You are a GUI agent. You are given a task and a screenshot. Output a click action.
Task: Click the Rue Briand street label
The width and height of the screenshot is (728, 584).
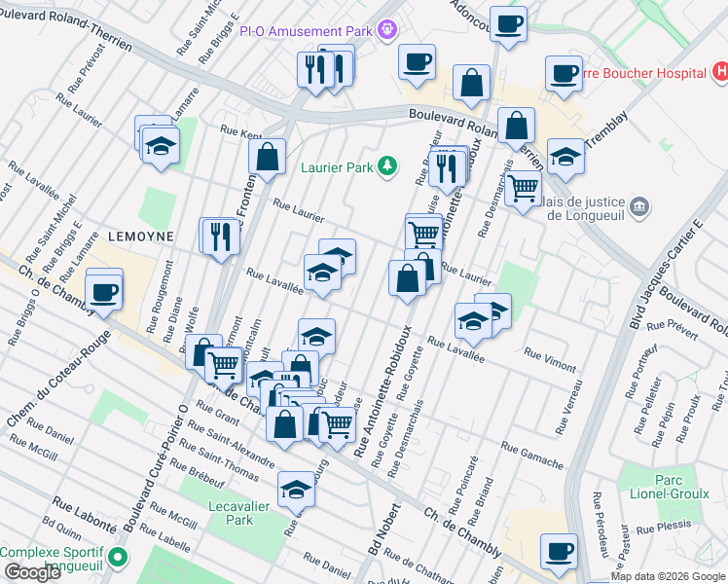[481, 501]
